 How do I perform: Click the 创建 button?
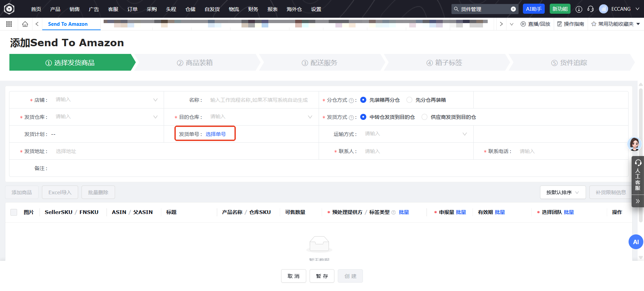coord(350,276)
